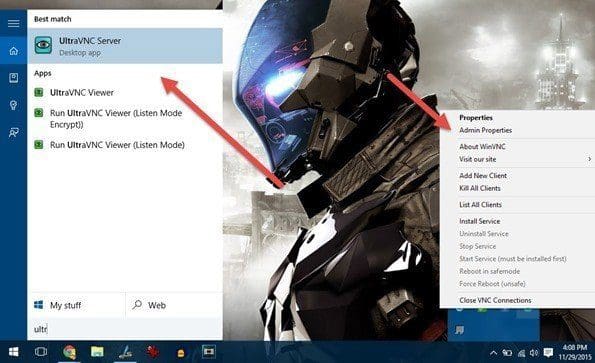Open Task View on the taskbar

coord(41,352)
